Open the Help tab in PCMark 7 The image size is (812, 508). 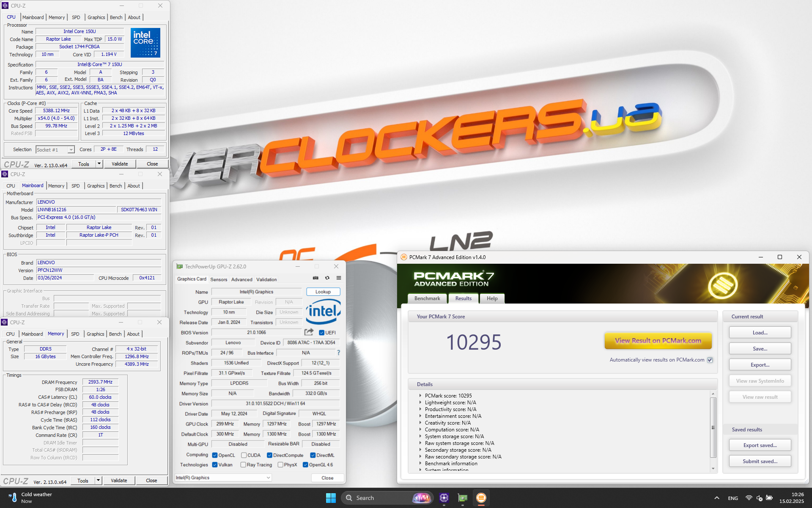click(x=492, y=298)
